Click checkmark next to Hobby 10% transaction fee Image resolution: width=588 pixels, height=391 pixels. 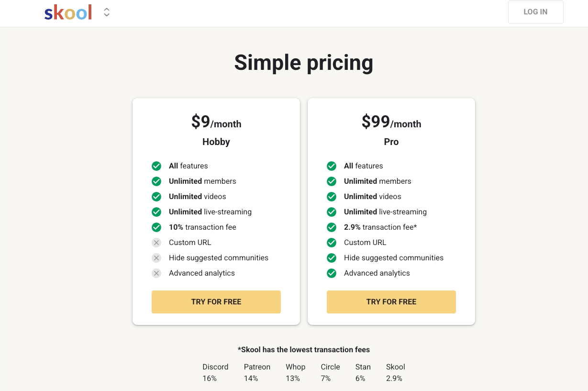(x=156, y=227)
